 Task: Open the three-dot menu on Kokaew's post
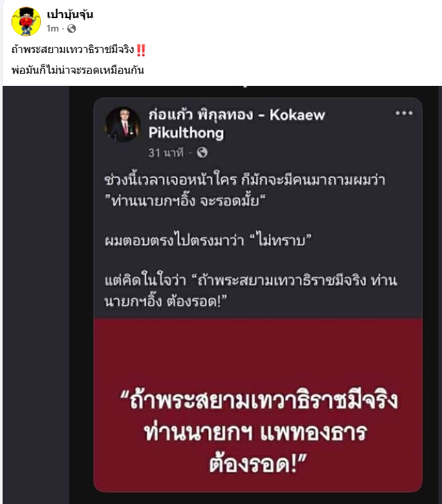coord(404,113)
